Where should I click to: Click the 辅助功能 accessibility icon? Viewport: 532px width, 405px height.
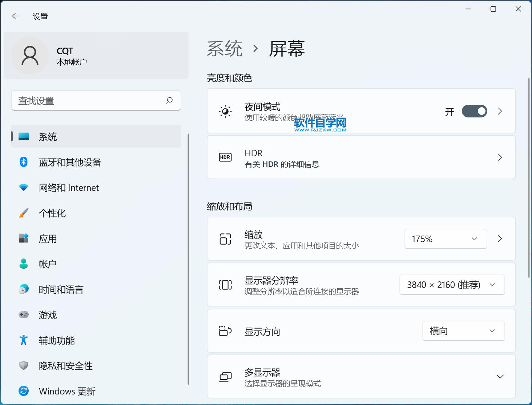click(x=24, y=340)
